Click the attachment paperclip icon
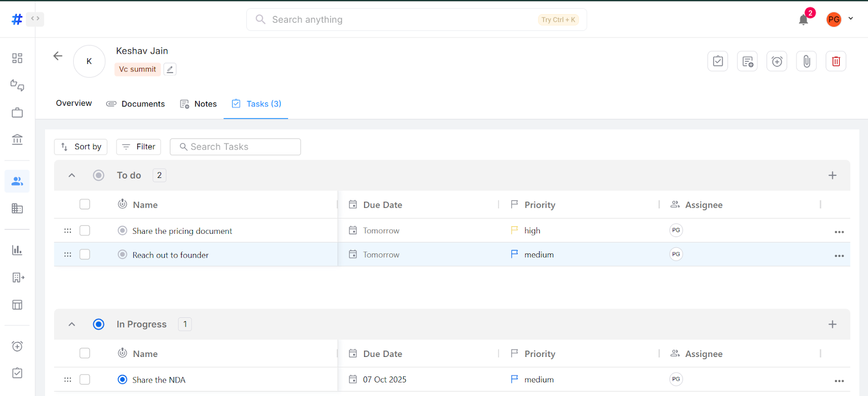This screenshot has width=868, height=396. coord(806,61)
